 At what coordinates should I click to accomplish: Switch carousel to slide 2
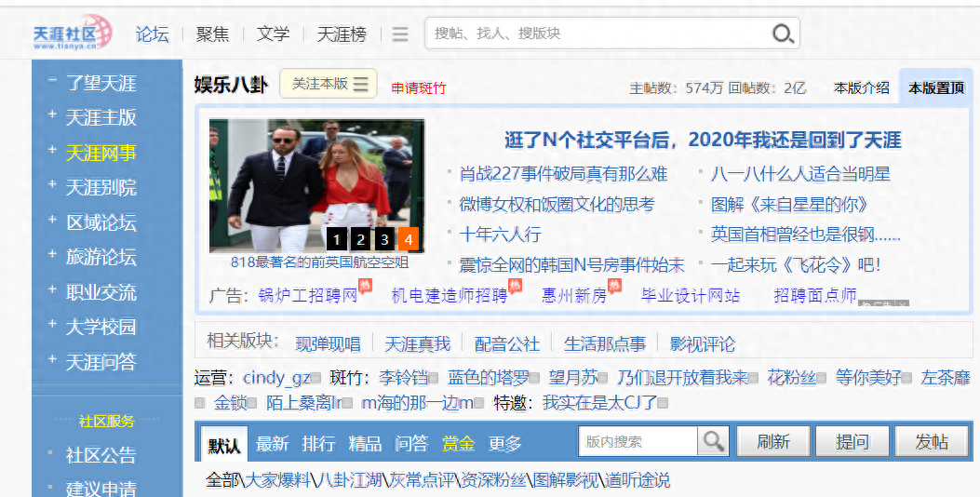(360, 239)
